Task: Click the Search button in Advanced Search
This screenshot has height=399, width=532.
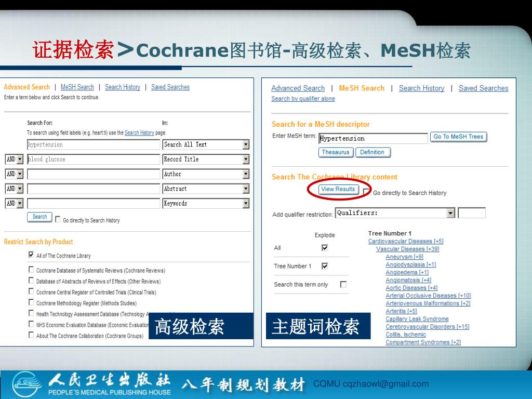Action: tap(39, 217)
